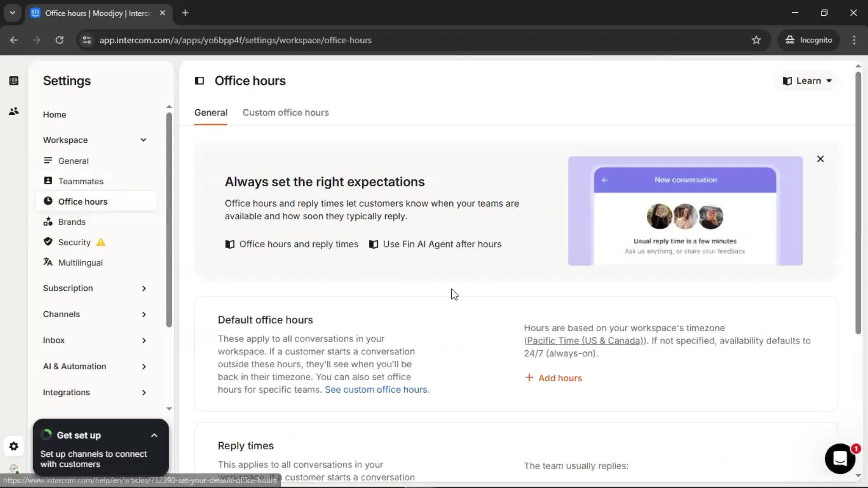
Task: Open the Contacts people icon in left rail
Action: coord(14,111)
